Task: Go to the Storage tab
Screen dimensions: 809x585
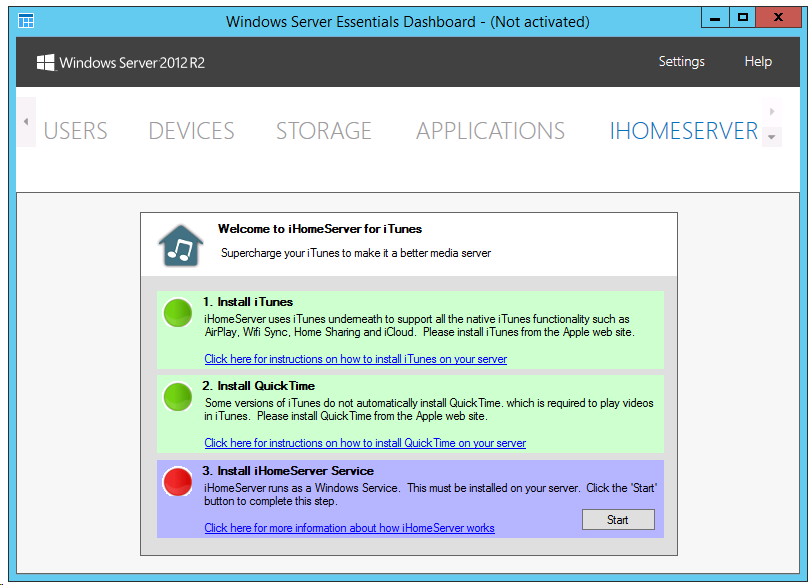Action: coord(323,131)
